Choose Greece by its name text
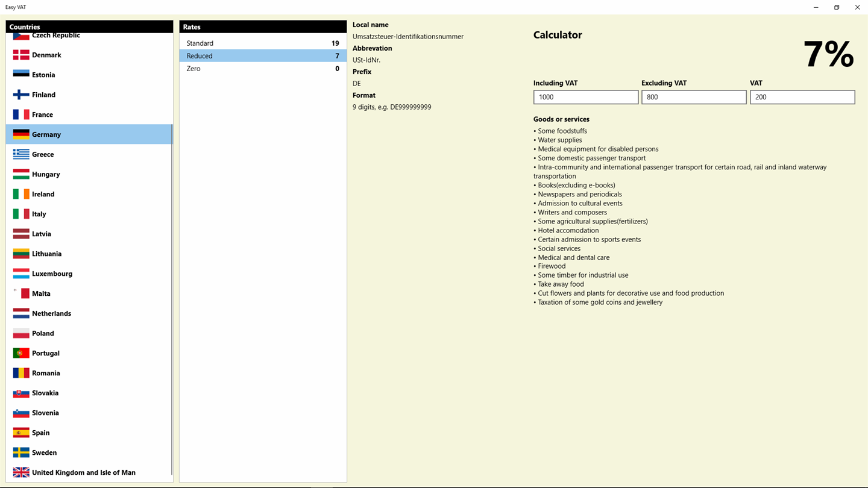The width and height of the screenshot is (868, 488). coord(43,154)
